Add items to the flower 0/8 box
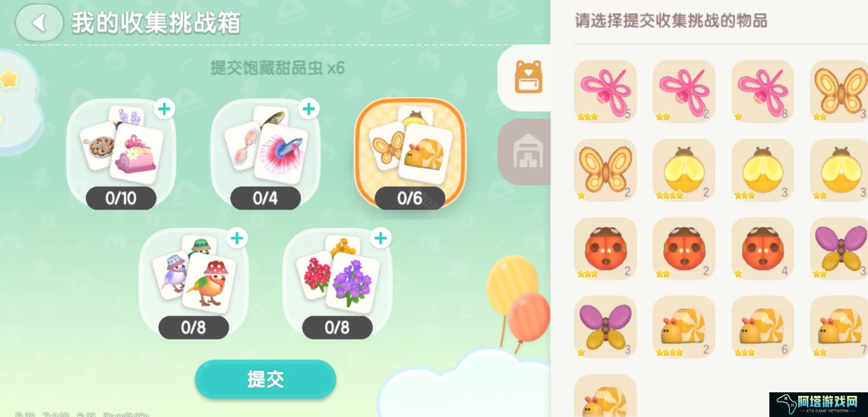 coord(380,238)
